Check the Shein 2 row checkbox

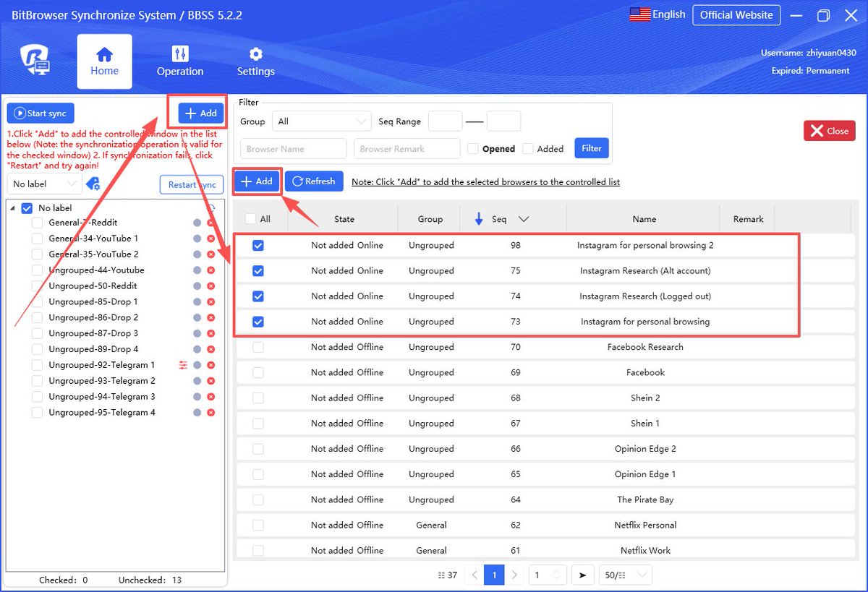point(258,398)
